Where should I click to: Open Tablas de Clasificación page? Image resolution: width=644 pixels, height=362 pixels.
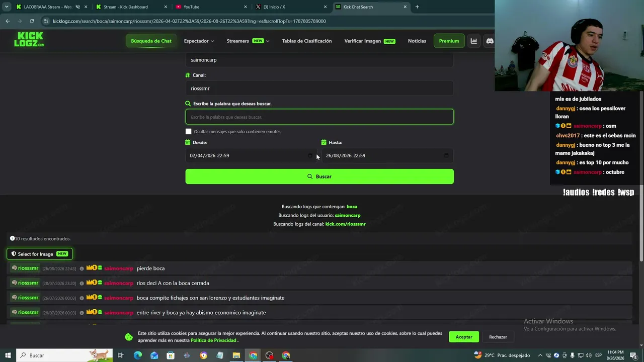tap(307, 41)
